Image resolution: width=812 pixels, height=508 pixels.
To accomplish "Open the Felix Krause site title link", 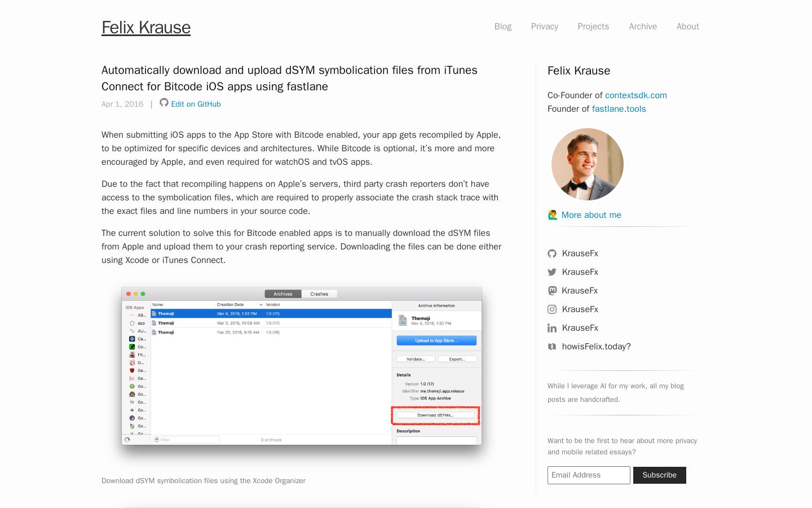I will (x=146, y=27).
